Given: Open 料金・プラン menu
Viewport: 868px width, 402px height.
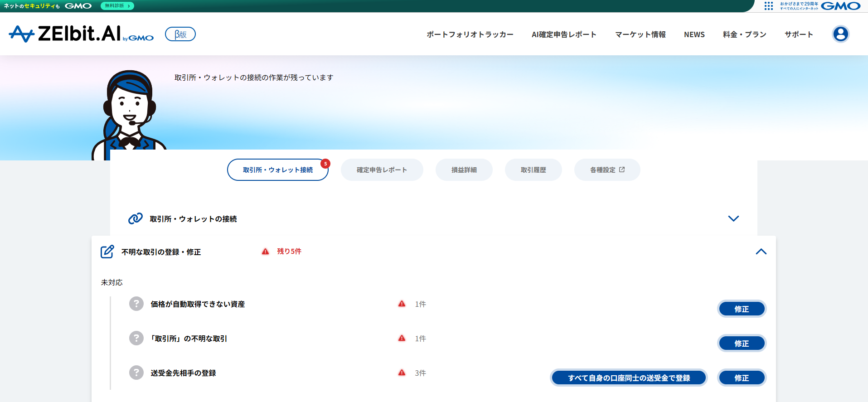Looking at the screenshot, I should tap(744, 34).
